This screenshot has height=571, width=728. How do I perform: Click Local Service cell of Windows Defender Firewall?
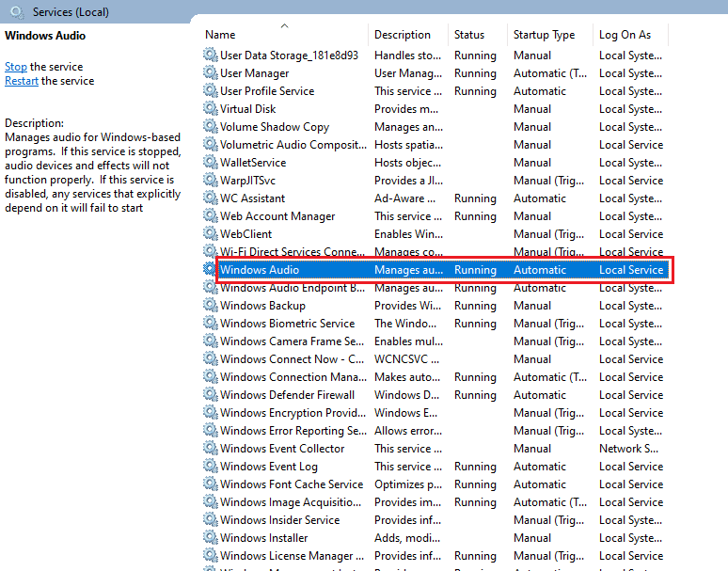coord(631,395)
